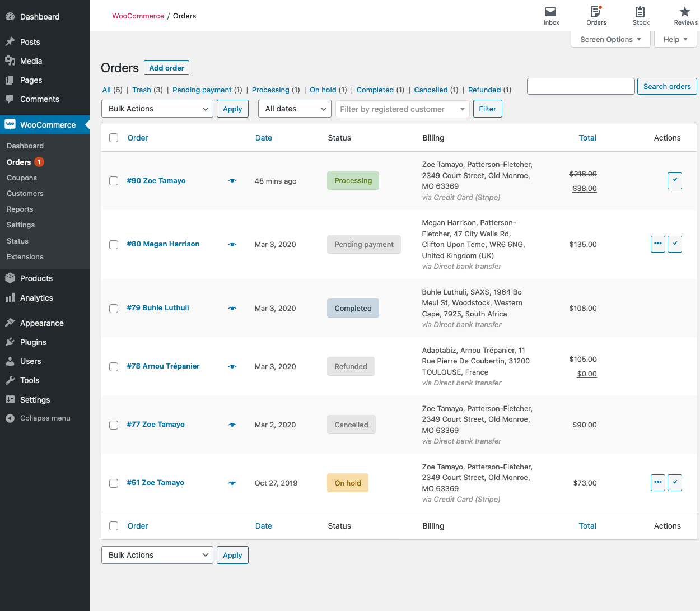Check the select-all orders checkbox in the header
700x611 pixels.
tap(114, 137)
